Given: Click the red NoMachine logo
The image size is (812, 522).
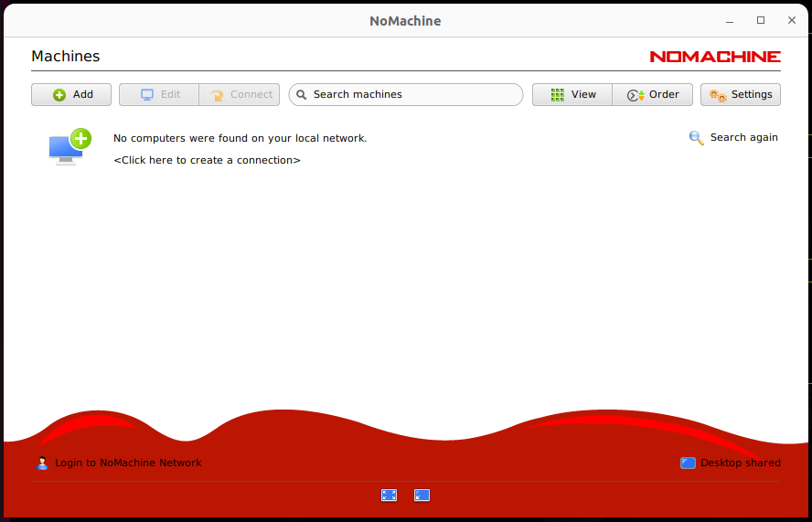Looking at the screenshot, I should pos(714,57).
